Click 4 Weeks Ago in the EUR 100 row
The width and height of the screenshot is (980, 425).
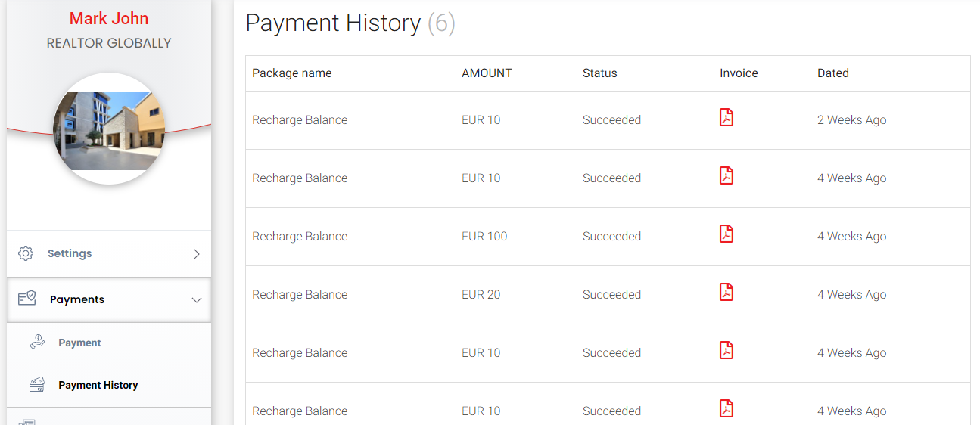tap(851, 237)
